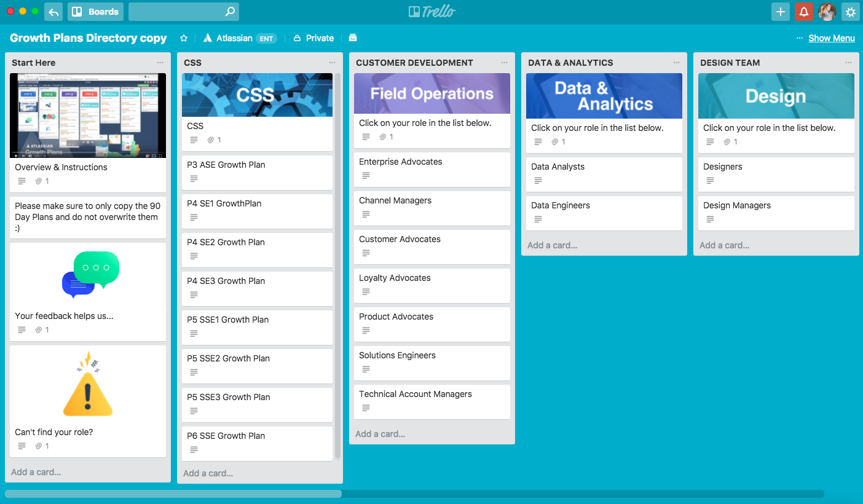Click the back arrow next to Boards
Image resolution: width=863 pixels, height=504 pixels.
tap(53, 12)
